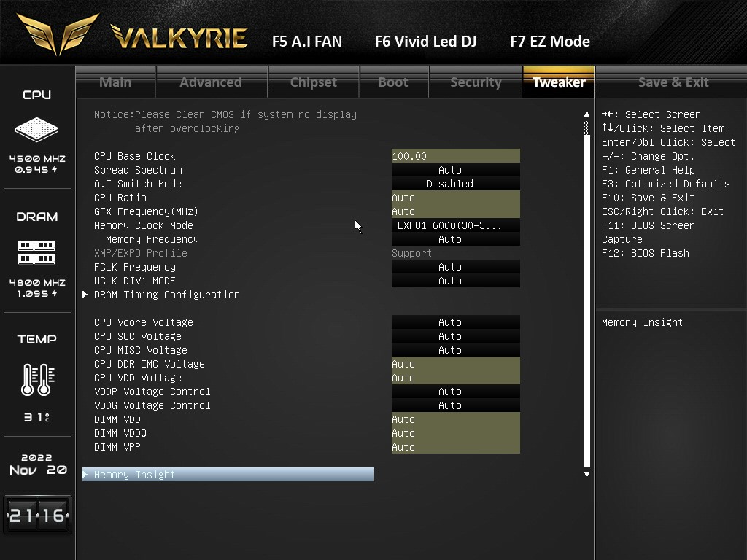Viewport: 747px width, 560px height.
Task: Click the vertical scrollbar track
Action: 587,294
